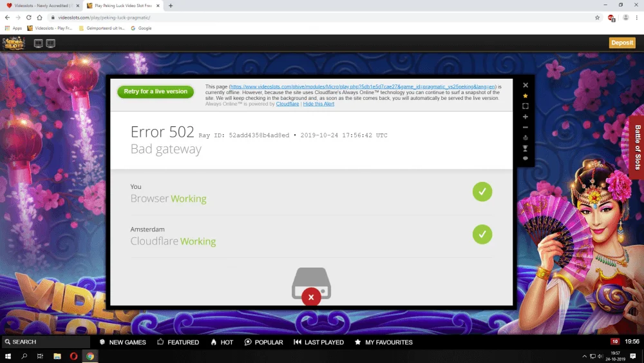Reload the current page

pos(29,17)
